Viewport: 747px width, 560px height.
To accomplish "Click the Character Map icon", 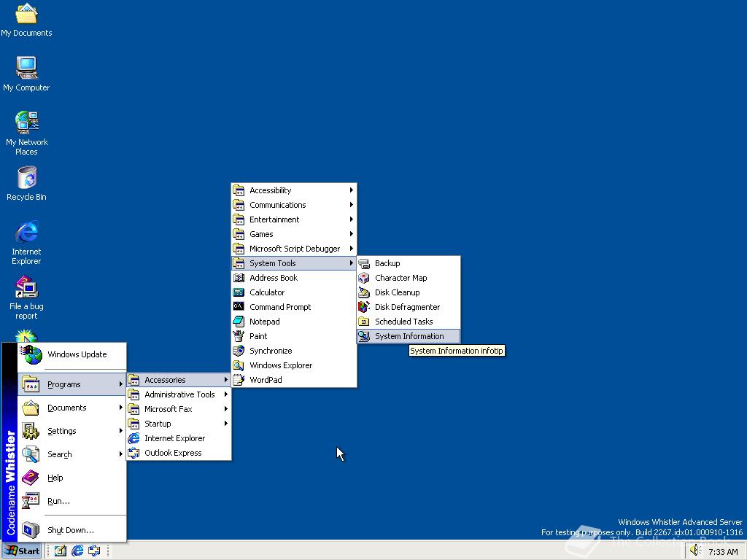I will pyautogui.click(x=364, y=278).
